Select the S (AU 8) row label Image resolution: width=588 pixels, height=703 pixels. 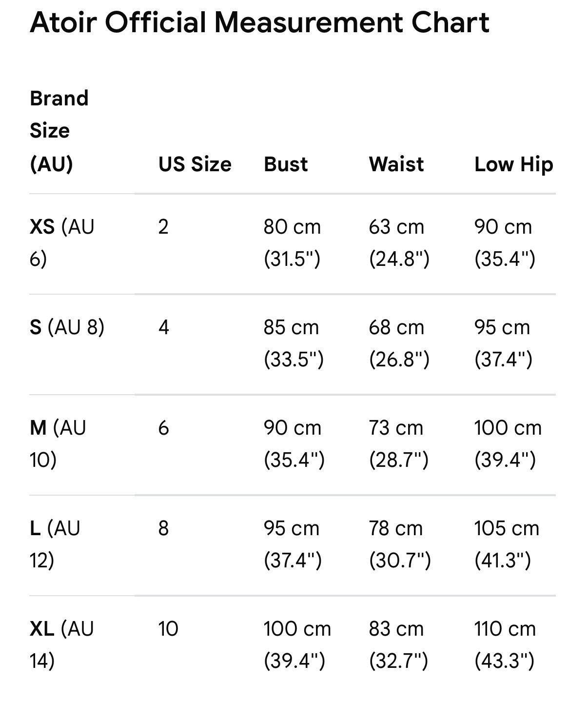click(67, 327)
